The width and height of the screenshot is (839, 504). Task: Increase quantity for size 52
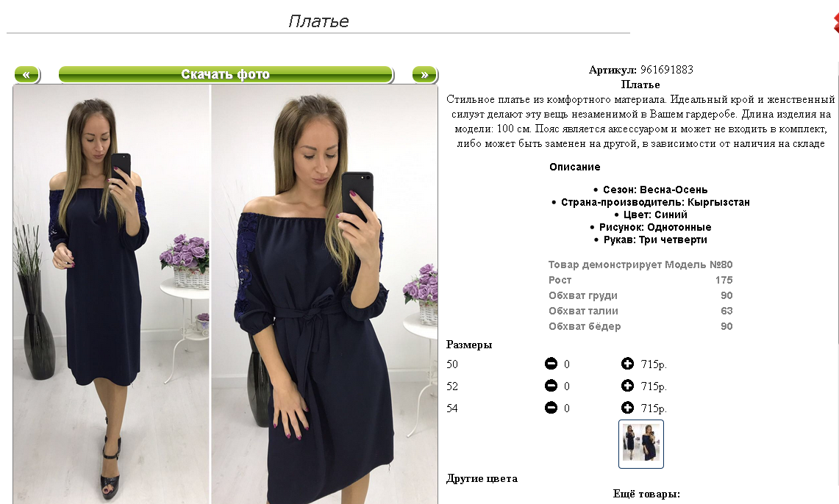coord(628,386)
